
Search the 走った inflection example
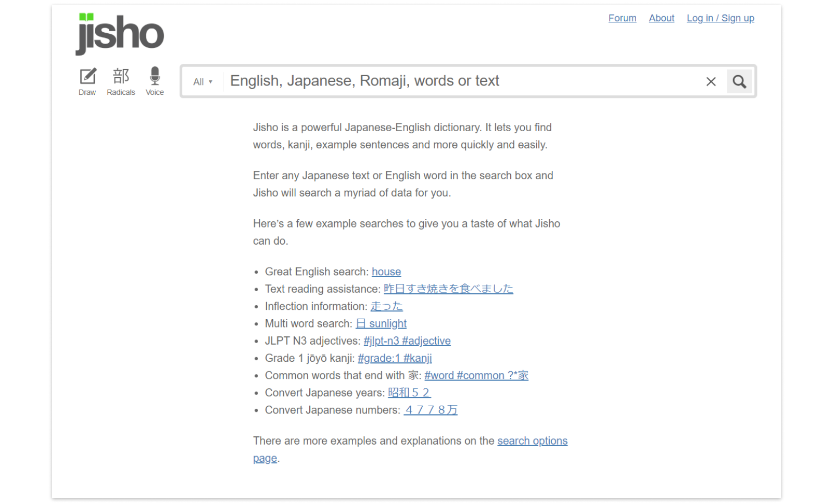coord(386,306)
